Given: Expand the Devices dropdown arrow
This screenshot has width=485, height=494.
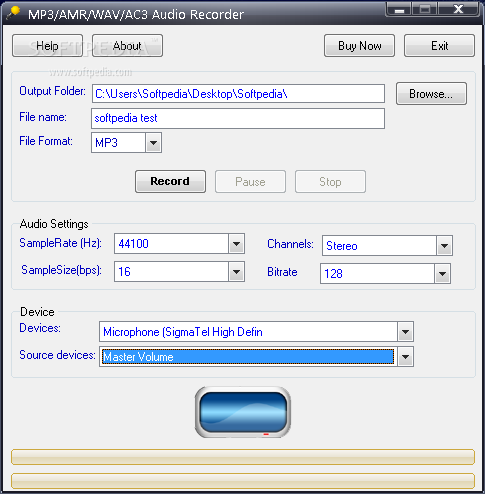Looking at the screenshot, I should 405,332.
